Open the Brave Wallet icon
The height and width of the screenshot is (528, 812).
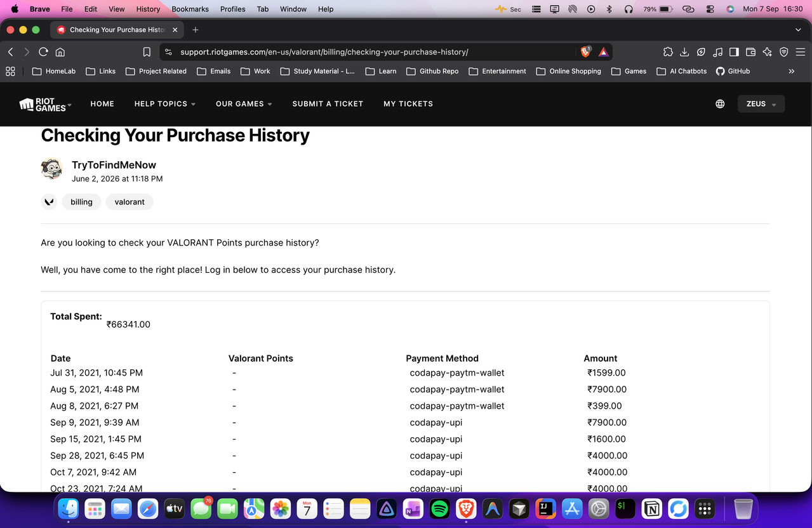click(750, 52)
